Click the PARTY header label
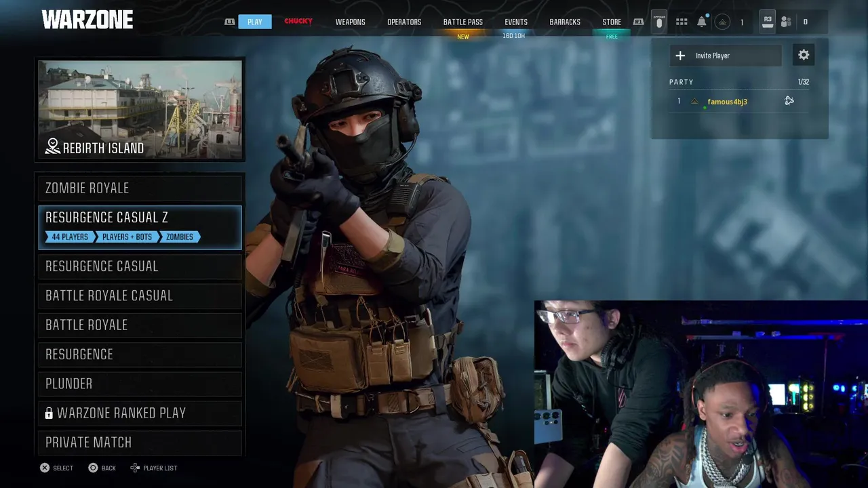868x488 pixels. (682, 82)
